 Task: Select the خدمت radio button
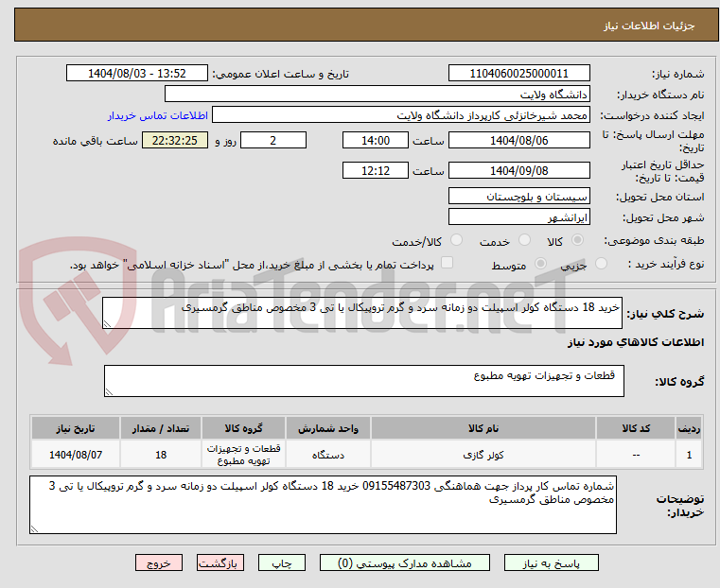tap(524, 240)
